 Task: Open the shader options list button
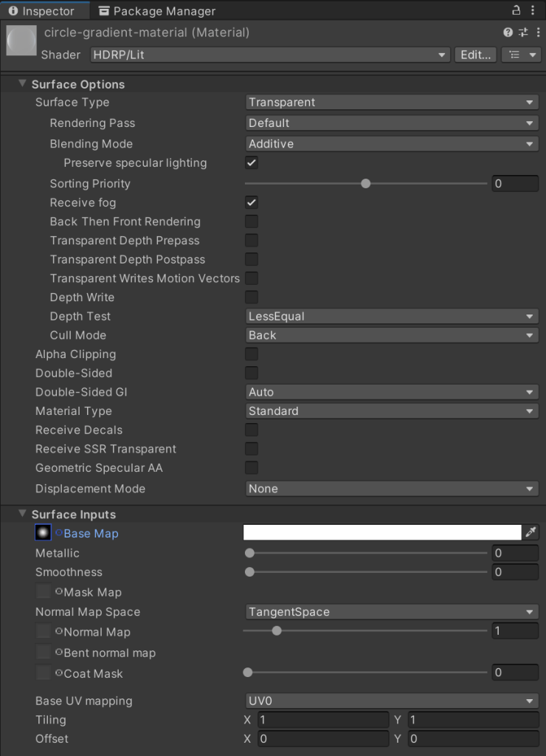coord(521,55)
